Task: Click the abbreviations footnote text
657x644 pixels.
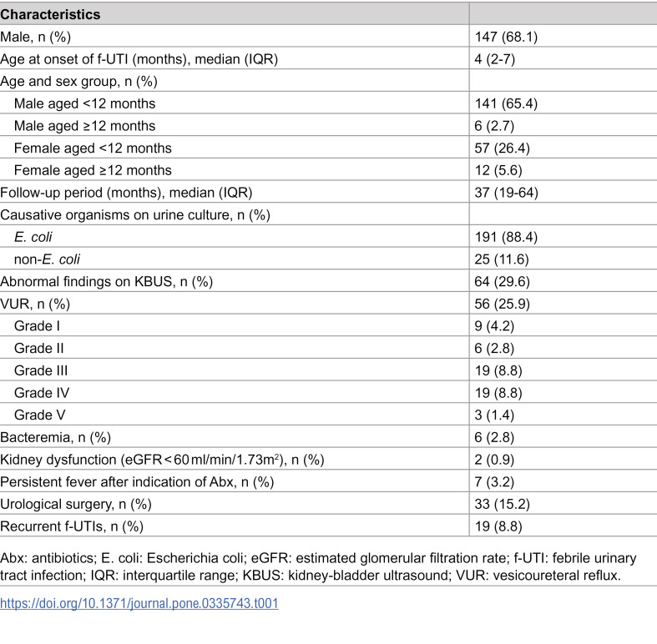Action: click(318, 566)
